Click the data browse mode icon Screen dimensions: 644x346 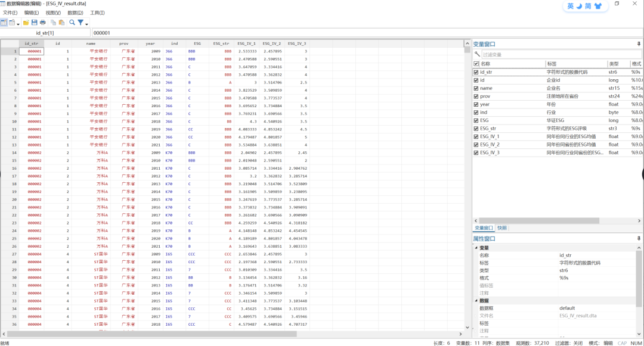tap(12, 23)
